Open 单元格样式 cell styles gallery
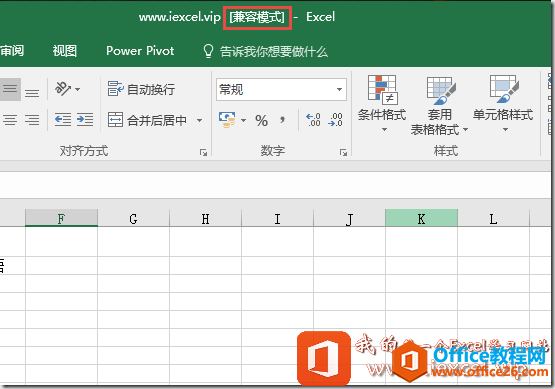 [x=503, y=104]
